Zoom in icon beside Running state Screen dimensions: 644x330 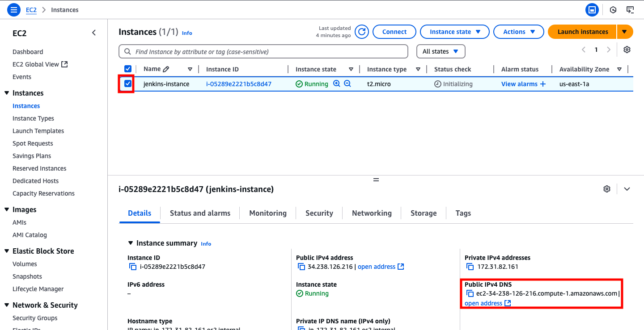[x=337, y=84]
